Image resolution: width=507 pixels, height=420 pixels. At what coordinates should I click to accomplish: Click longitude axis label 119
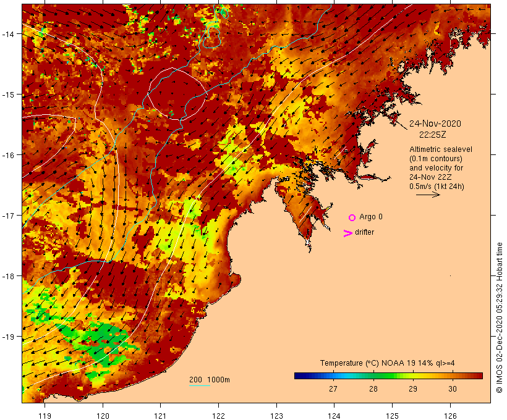click(45, 416)
